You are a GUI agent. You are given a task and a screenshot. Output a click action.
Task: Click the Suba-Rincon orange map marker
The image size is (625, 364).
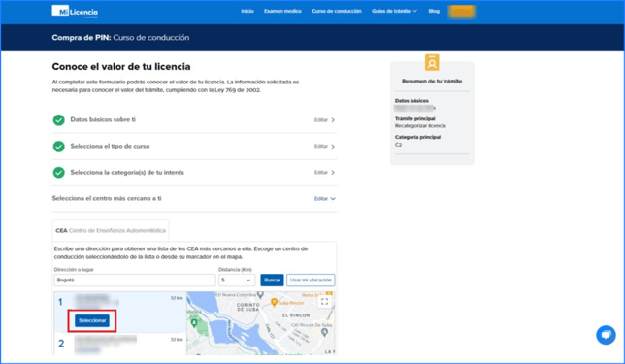pyautogui.click(x=274, y=303)
